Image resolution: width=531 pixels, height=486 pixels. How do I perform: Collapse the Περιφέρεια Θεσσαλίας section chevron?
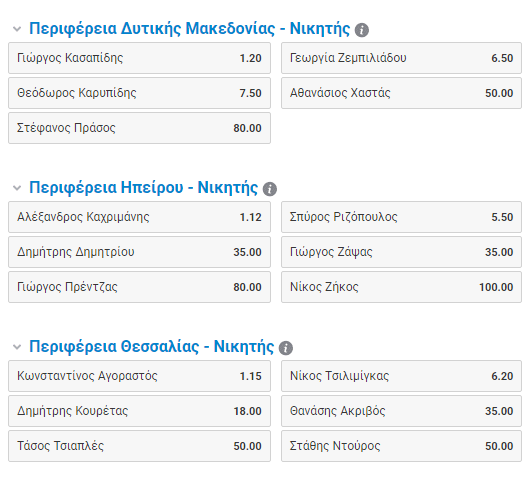17,347
